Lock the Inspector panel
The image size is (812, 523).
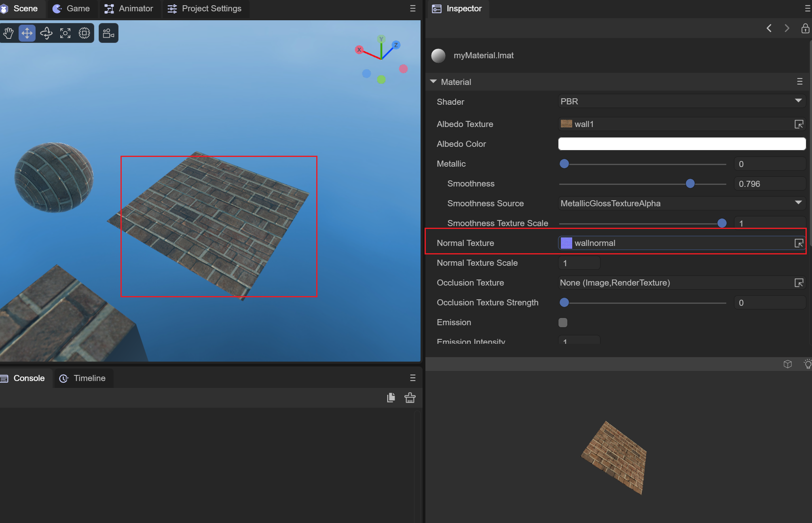[805, 28]
